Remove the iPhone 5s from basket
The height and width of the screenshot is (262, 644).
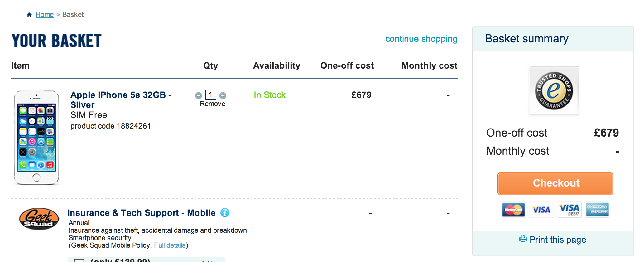pyautogui.click(x=213, y=104)
